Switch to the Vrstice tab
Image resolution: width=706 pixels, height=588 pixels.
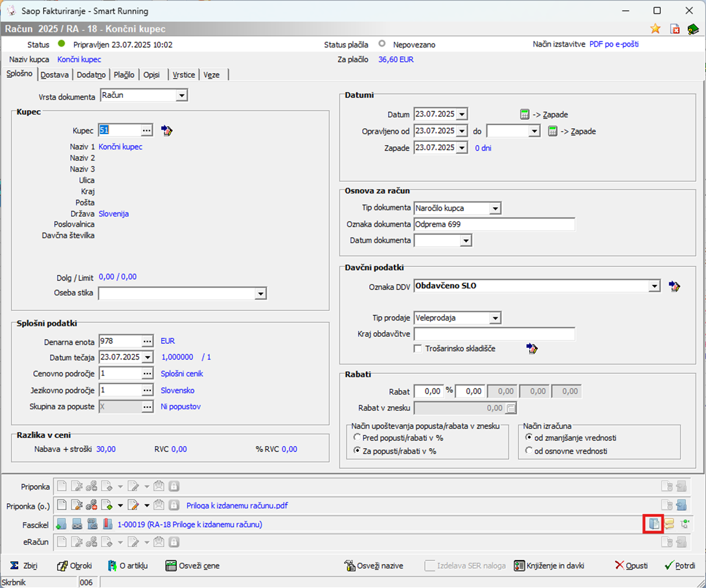[x=183, y=74]
